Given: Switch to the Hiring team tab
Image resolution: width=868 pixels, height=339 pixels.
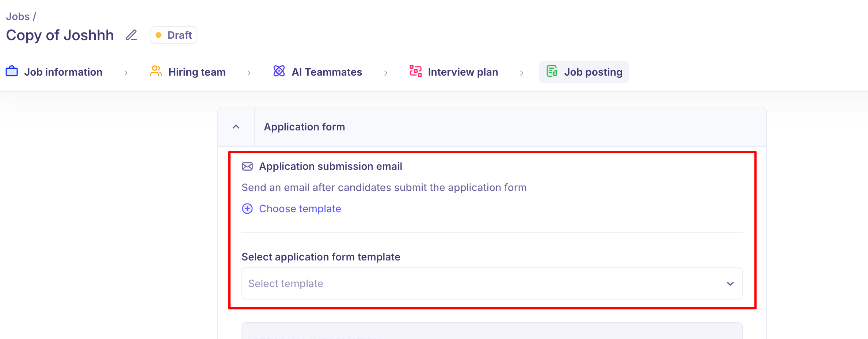Looking at the screenshot, I should [x=188, y=72].
